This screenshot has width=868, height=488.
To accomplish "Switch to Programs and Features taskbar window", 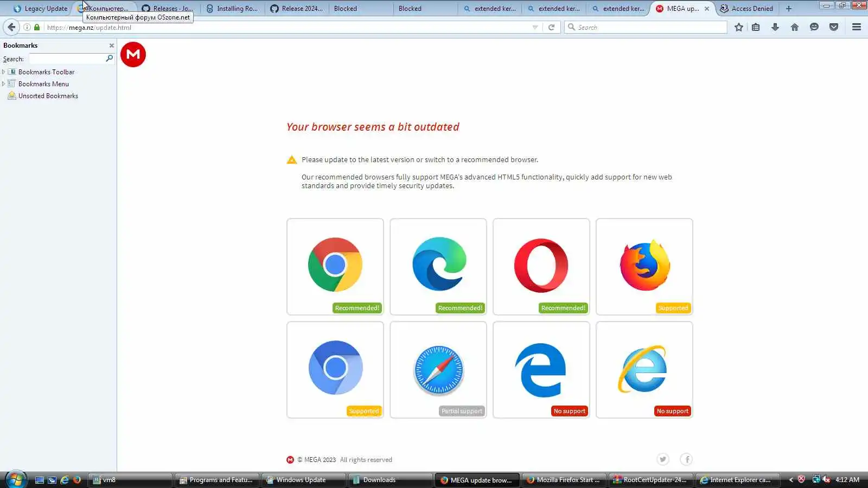I will (x=217, y=480).
